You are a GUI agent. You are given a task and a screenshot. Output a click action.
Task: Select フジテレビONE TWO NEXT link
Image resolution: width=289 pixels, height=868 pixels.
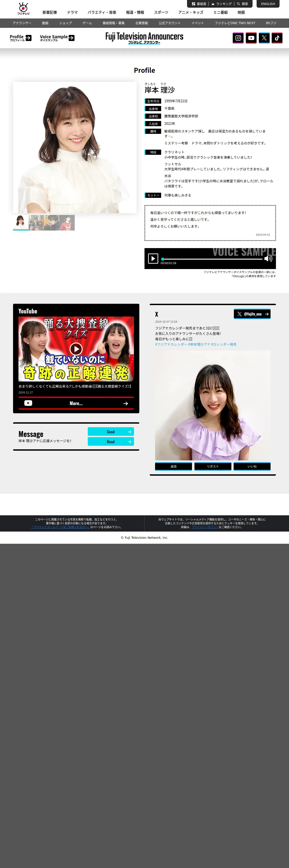(x=235, y=23)
